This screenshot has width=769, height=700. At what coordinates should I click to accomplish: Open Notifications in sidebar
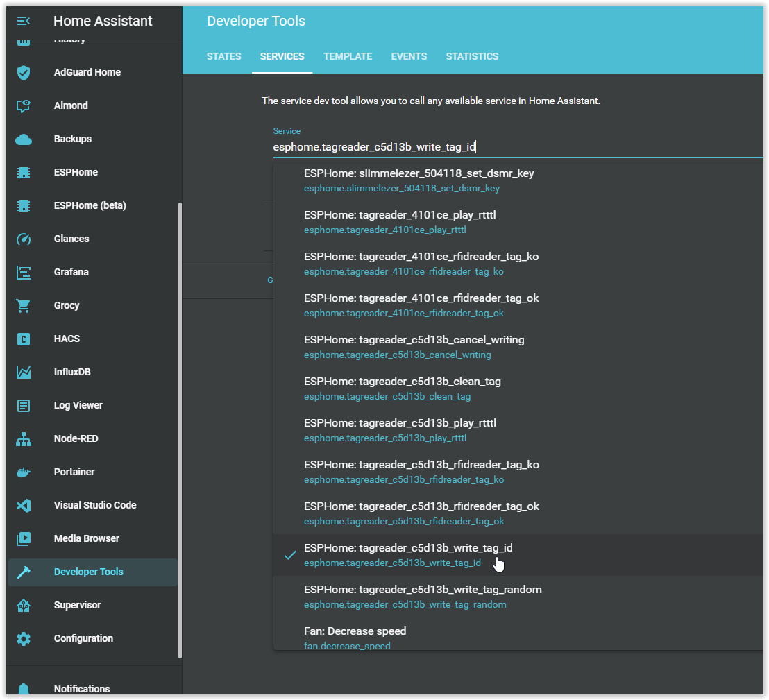click(x=93, y=686)
